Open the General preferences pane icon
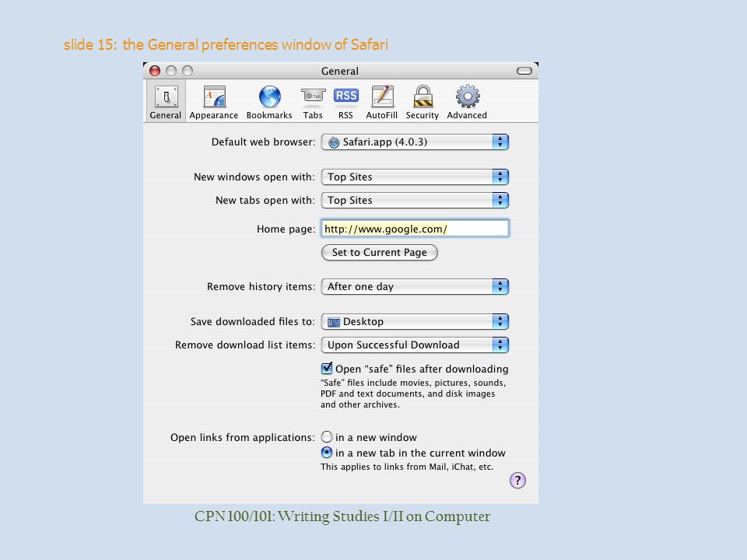This screenshot has height=560, width=747. (166, 102)
